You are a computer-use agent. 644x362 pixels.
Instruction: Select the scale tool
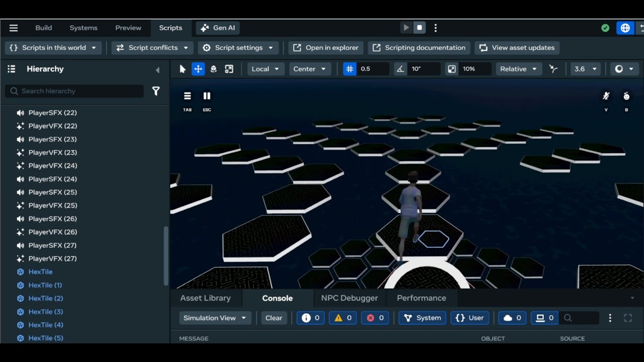point(229,69)
